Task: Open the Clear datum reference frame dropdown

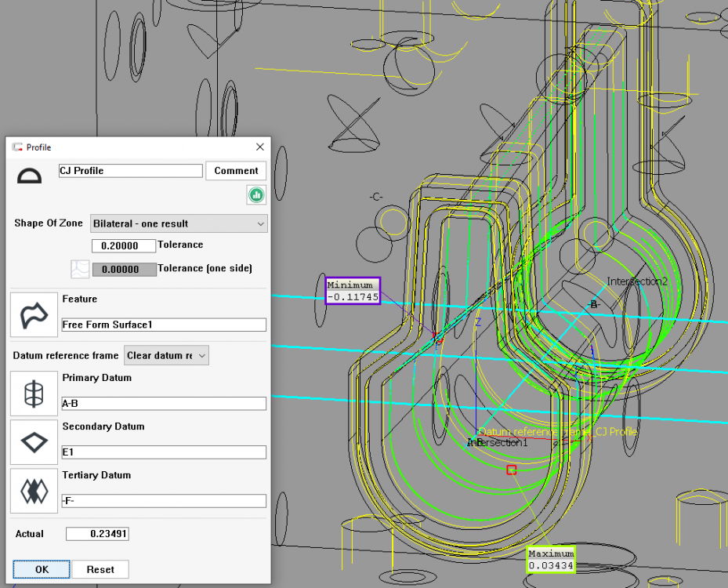Action: click(x=166, y=355)
